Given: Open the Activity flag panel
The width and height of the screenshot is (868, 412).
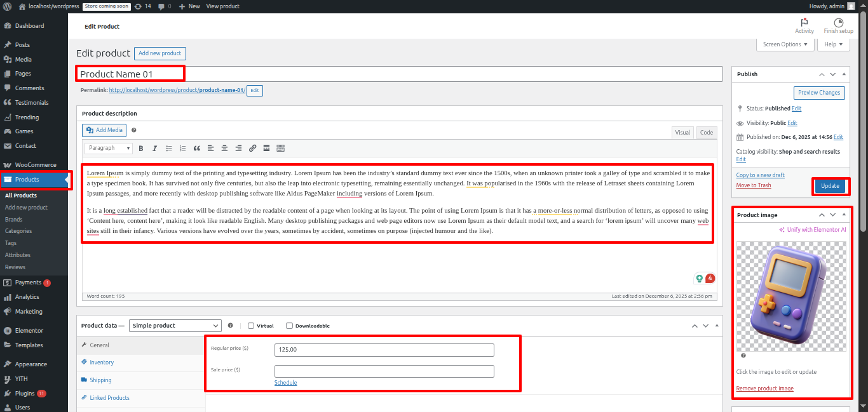Looking at the screenshot, I should (x=804, y=25).
